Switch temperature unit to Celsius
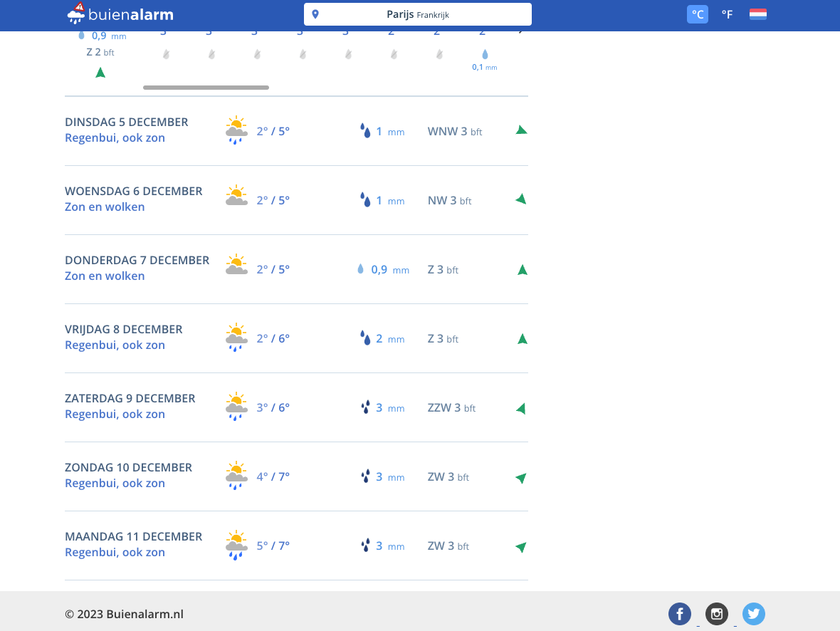 click(x=697, y=14)
